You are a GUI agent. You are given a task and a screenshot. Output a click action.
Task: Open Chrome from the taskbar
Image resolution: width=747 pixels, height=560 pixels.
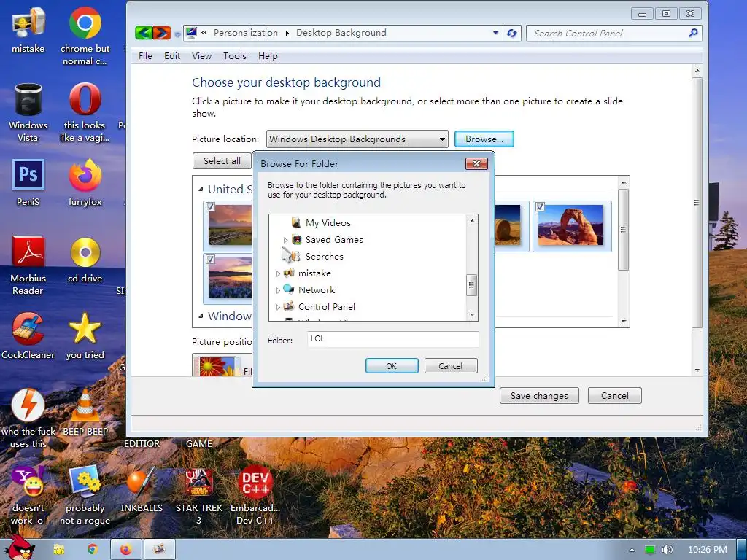click(x=93, y=550)
